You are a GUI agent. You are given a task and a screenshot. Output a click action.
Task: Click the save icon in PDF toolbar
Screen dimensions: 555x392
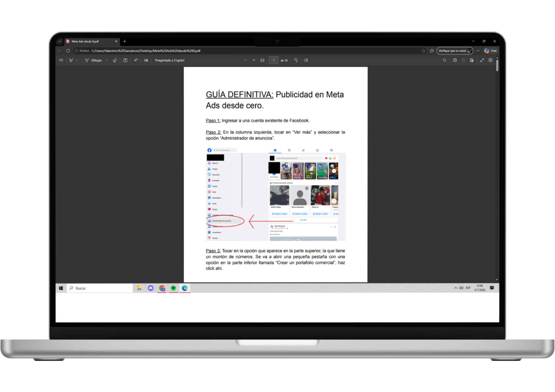pyautogui.click(x=463, y=60)
